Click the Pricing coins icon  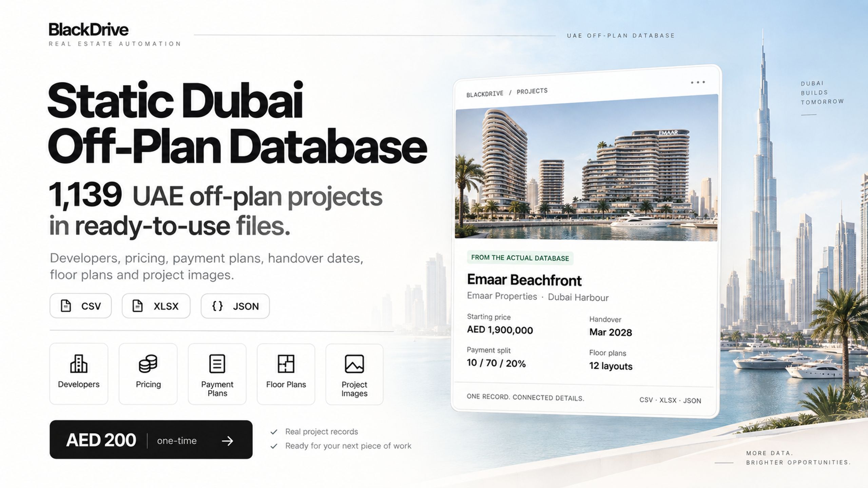click(x=148, y=364)
